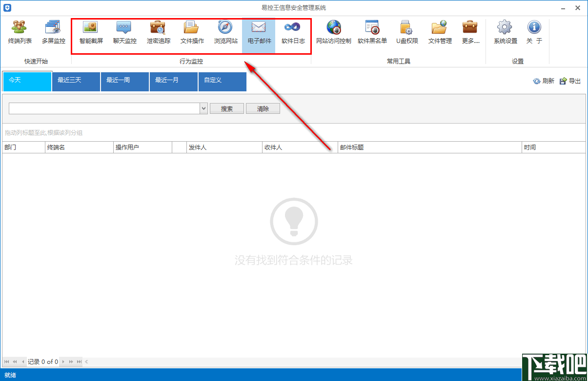The height and width of the screenshot is (381, 588).
Task: Switch to the 最近三天 tab
Action: [76, 82]
